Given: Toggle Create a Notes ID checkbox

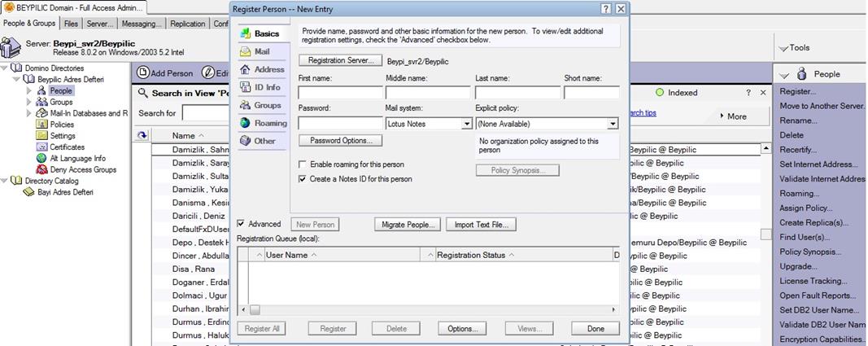Looking at the screenshot, I should click(x=303, y=179).
